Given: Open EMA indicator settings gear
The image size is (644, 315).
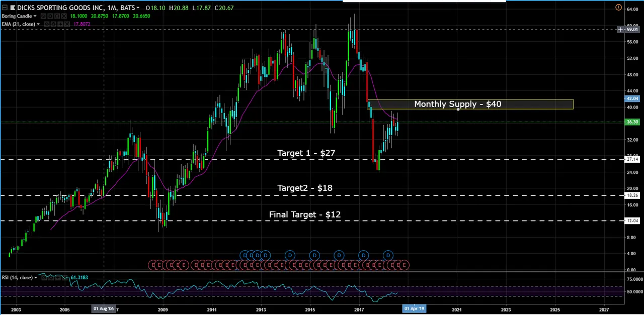Looking at the screenshot, I should click(x=53, y=25).
